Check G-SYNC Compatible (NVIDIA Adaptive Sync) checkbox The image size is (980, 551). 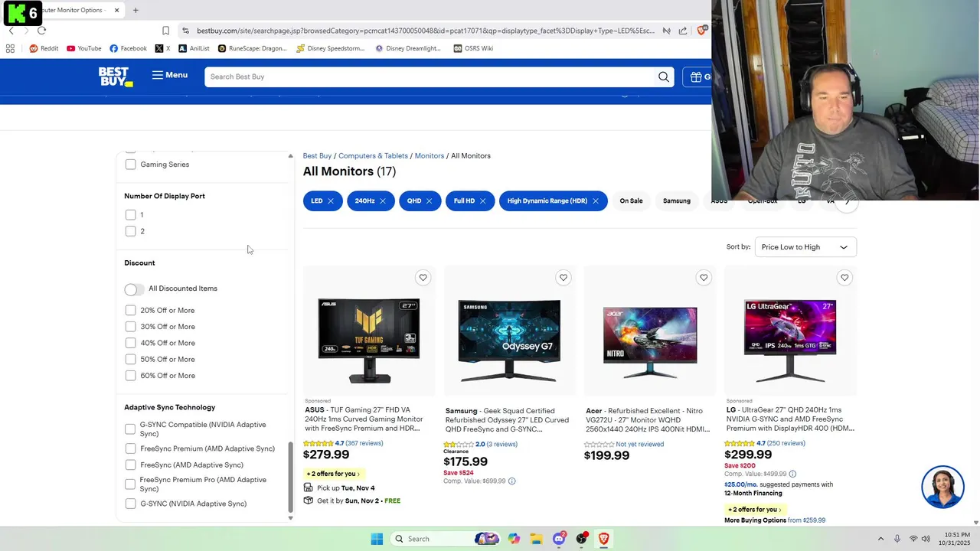pos(130,429)
